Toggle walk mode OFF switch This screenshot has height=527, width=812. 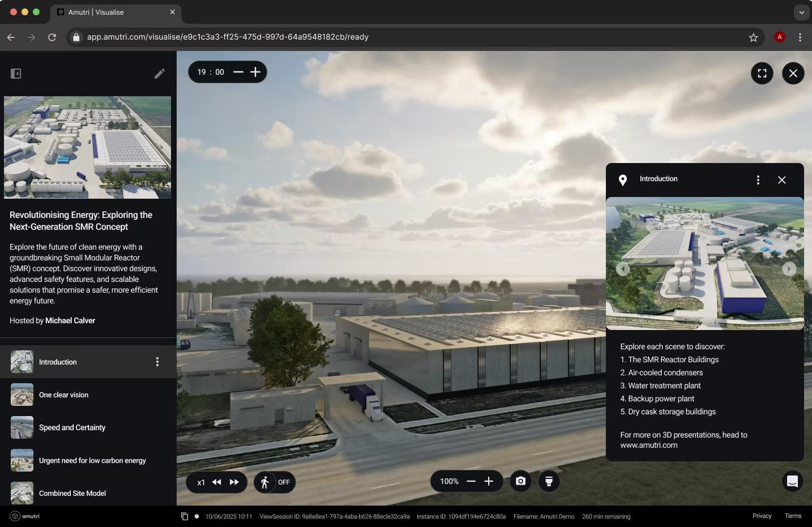(x=275, y=482)
